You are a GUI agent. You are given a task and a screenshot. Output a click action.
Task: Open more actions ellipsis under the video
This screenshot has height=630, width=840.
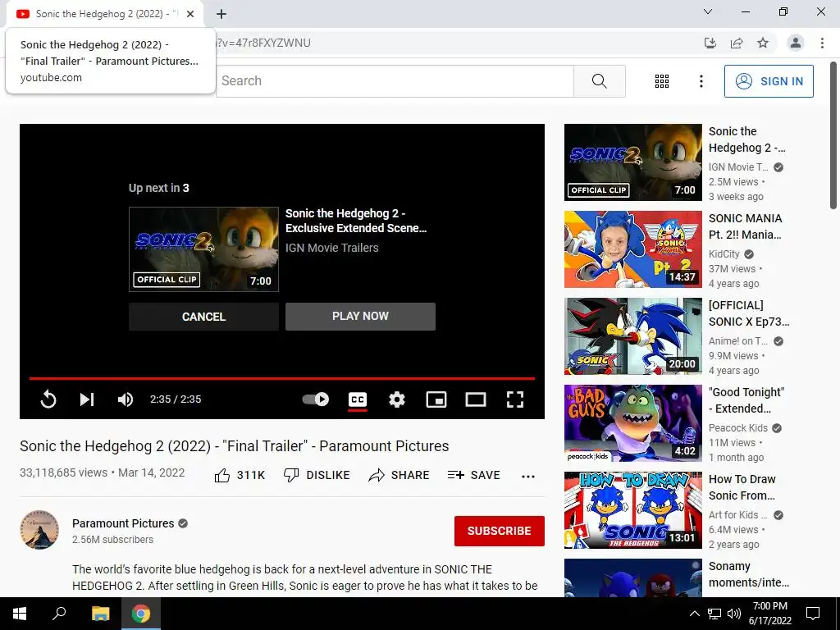528,477
